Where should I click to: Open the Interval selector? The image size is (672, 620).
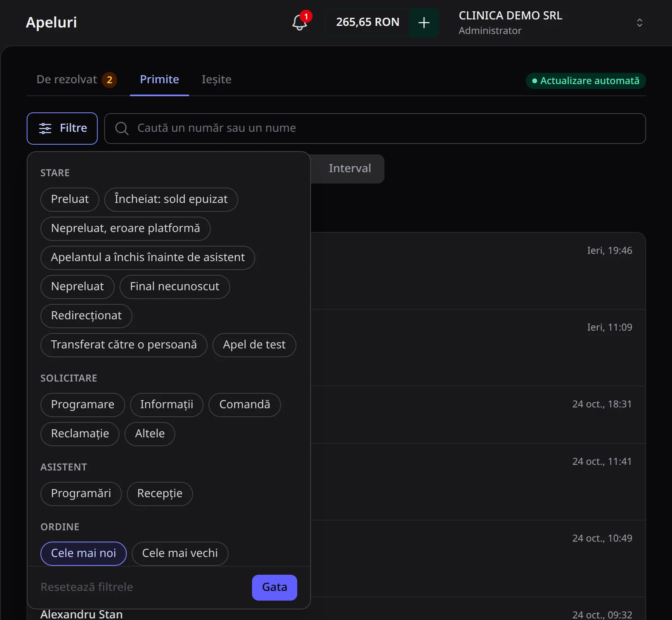[x=350, y=169]
